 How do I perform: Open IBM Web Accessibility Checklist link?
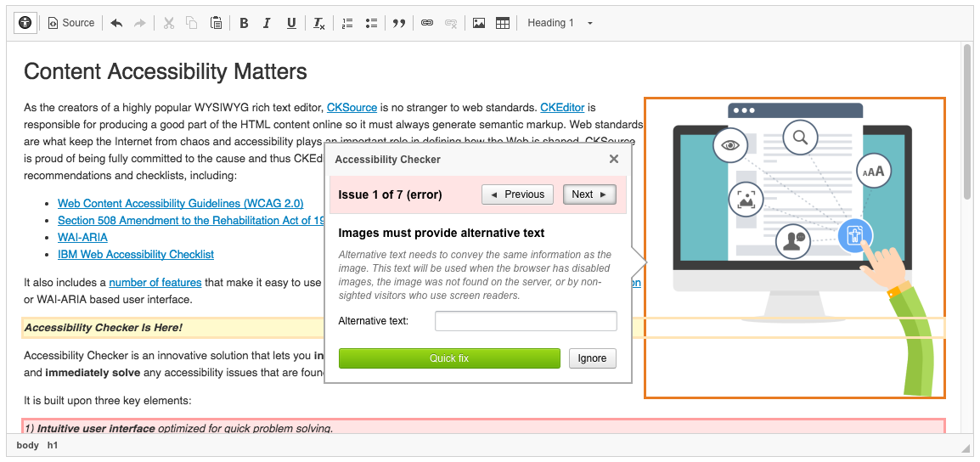coord(136,255)
